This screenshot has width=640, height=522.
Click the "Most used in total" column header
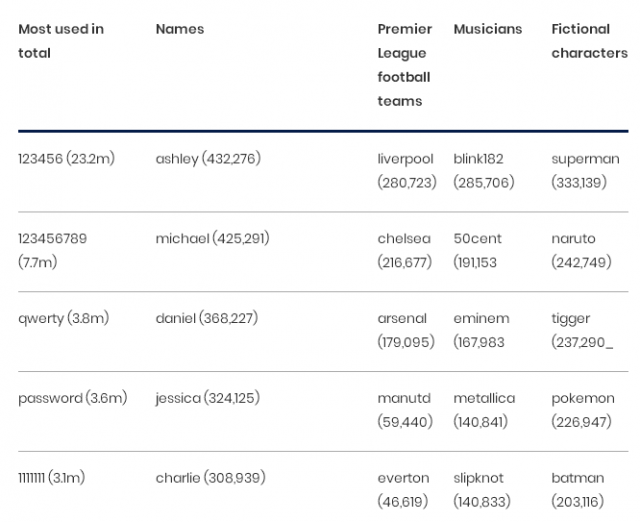[x=61, y=41]
